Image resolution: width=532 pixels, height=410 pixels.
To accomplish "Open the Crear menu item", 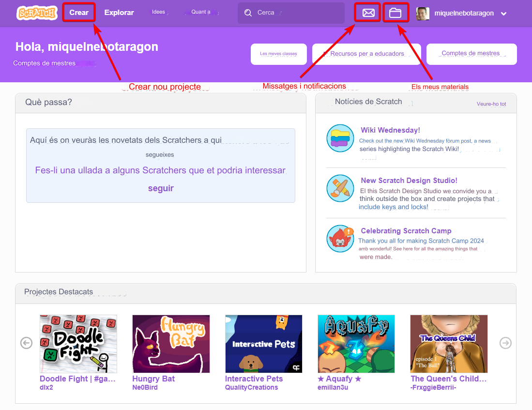I will [79, 13].
